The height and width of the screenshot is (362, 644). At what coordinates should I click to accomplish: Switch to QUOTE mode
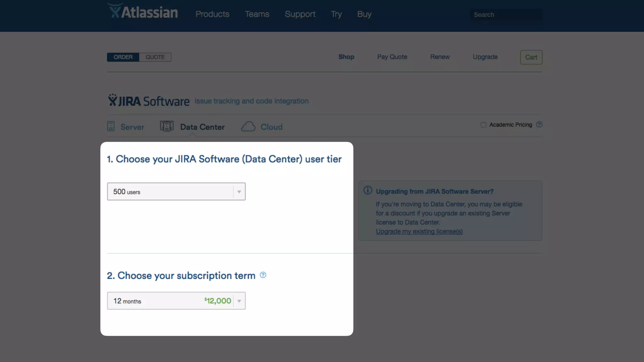pos(155,57)
